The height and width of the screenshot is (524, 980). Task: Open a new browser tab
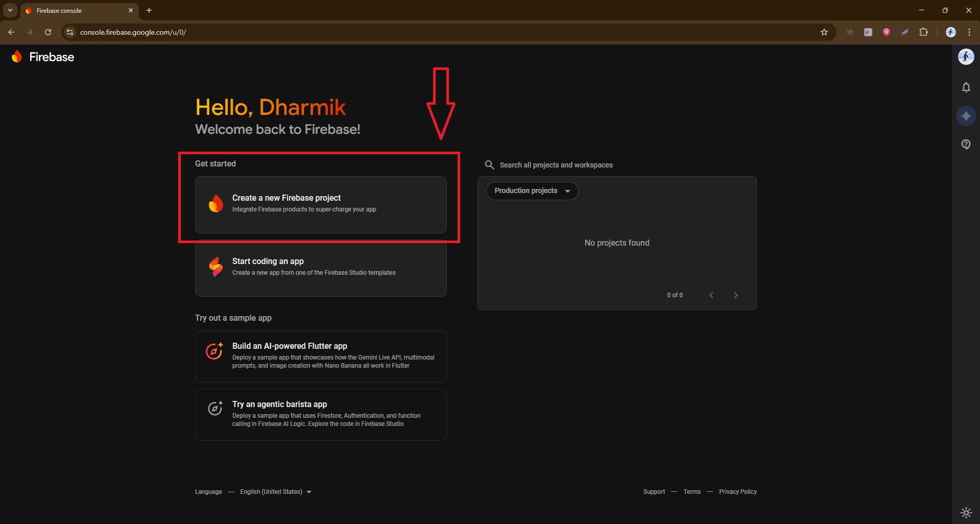[149, 10]
